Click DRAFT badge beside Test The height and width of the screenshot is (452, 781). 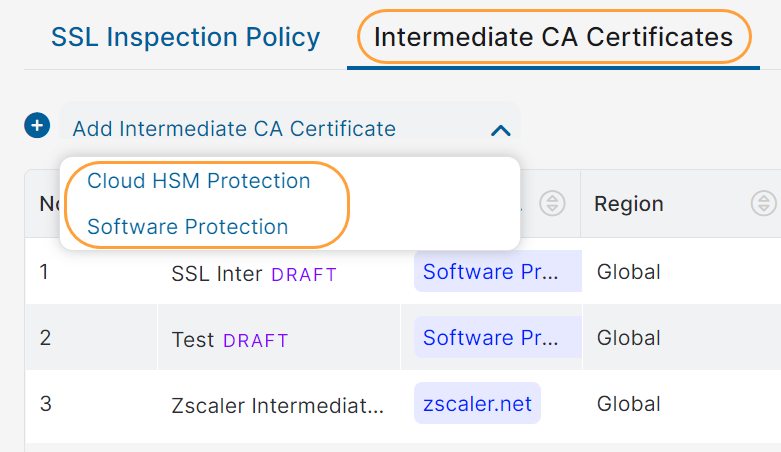(256, 341)
